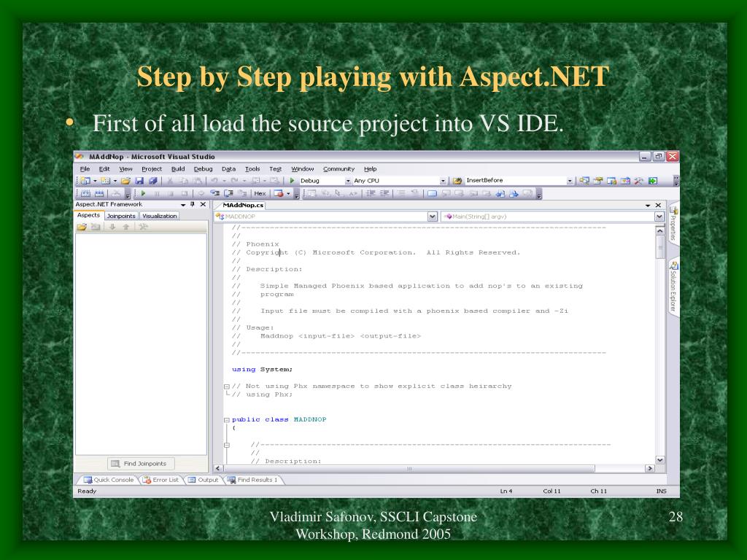Expand the Main(String[] argv) member dropdown
The height and width of the screenshot is (560, 747).
[659, 217]
